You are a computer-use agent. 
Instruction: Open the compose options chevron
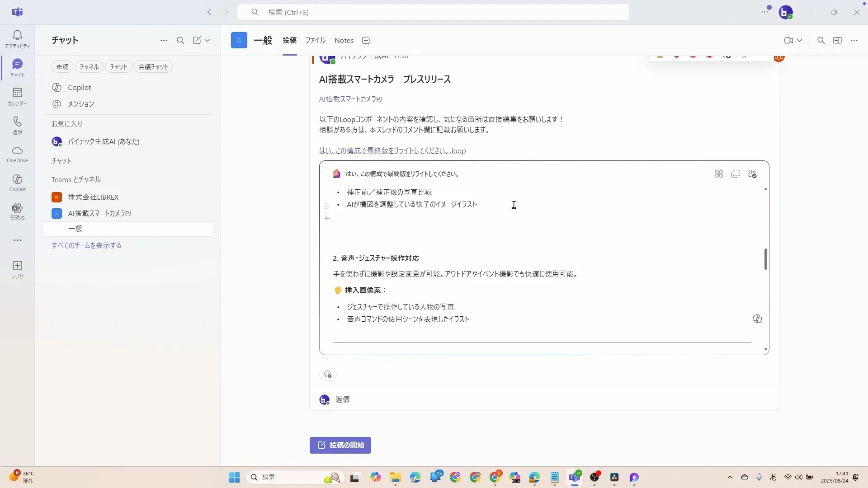coord(207,40)
